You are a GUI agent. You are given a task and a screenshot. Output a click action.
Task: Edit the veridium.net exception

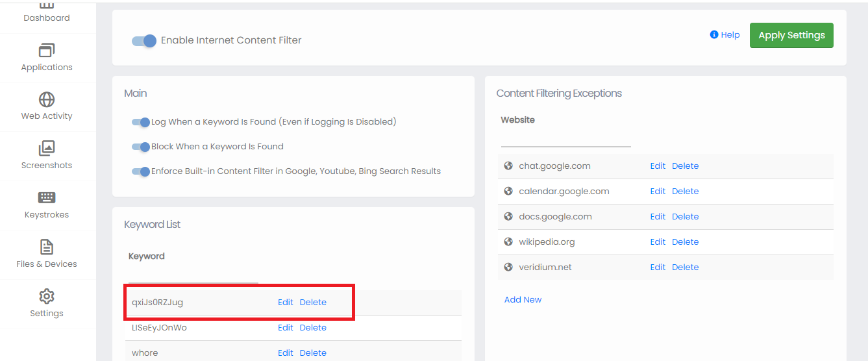point(658,267)
